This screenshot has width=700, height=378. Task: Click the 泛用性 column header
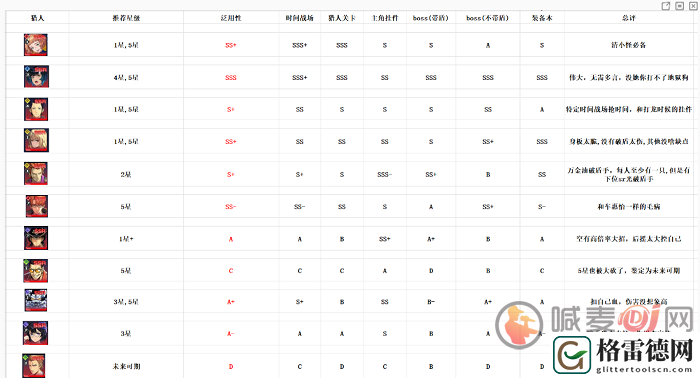[231, 18]
